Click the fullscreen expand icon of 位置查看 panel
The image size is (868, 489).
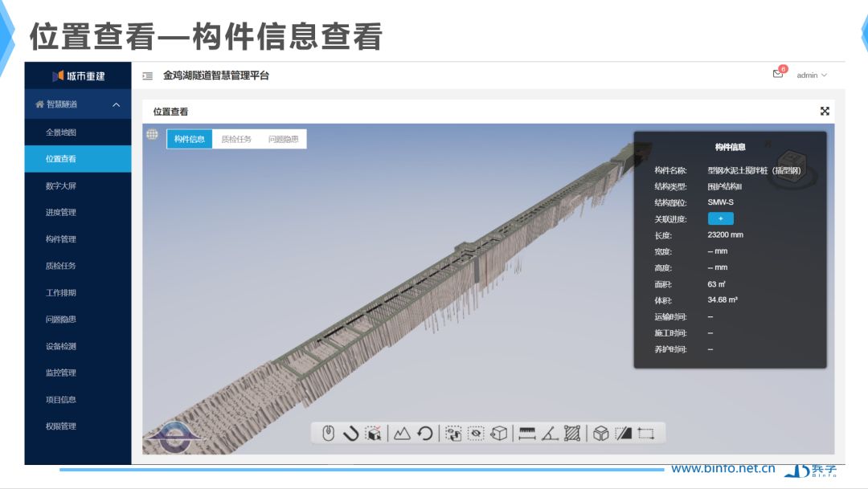[x=825, y=111]
